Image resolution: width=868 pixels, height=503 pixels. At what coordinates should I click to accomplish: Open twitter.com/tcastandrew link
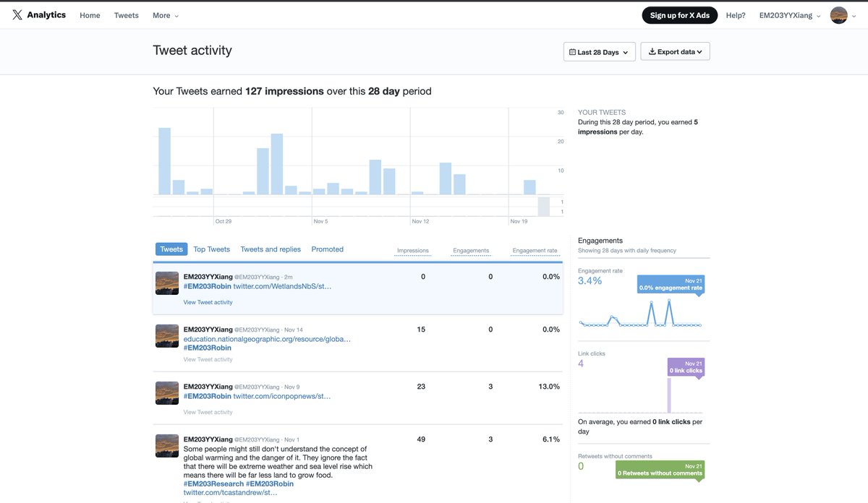230,492
